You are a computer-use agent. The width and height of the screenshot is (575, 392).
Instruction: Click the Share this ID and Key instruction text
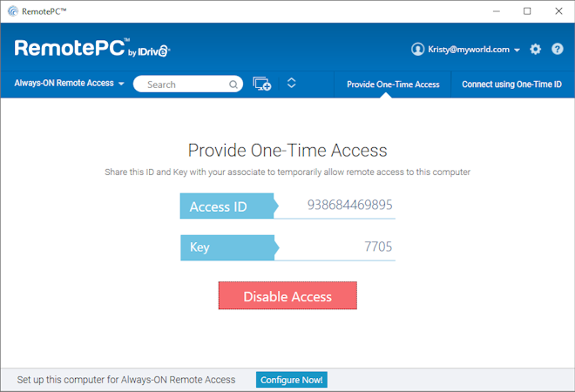[287, 172]
